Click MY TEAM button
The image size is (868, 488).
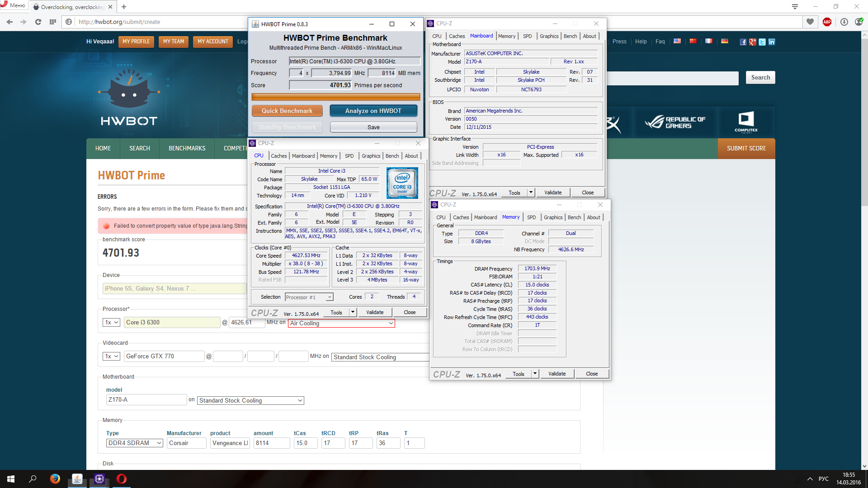pos(174,42)
